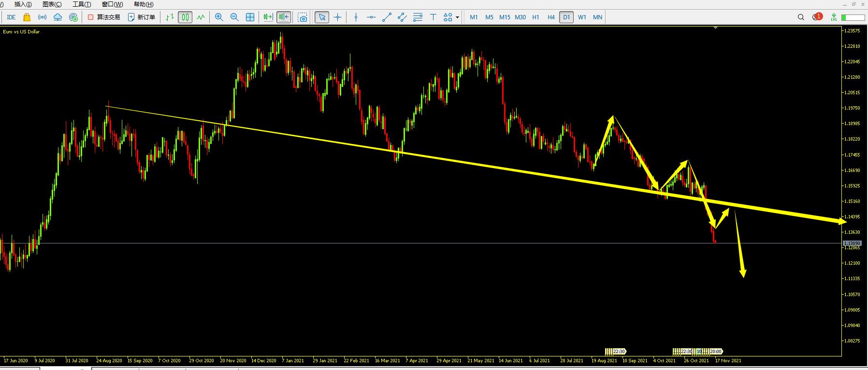Restore down the application window
Viewport: 868px width, 370px height.
click(854, 4)
